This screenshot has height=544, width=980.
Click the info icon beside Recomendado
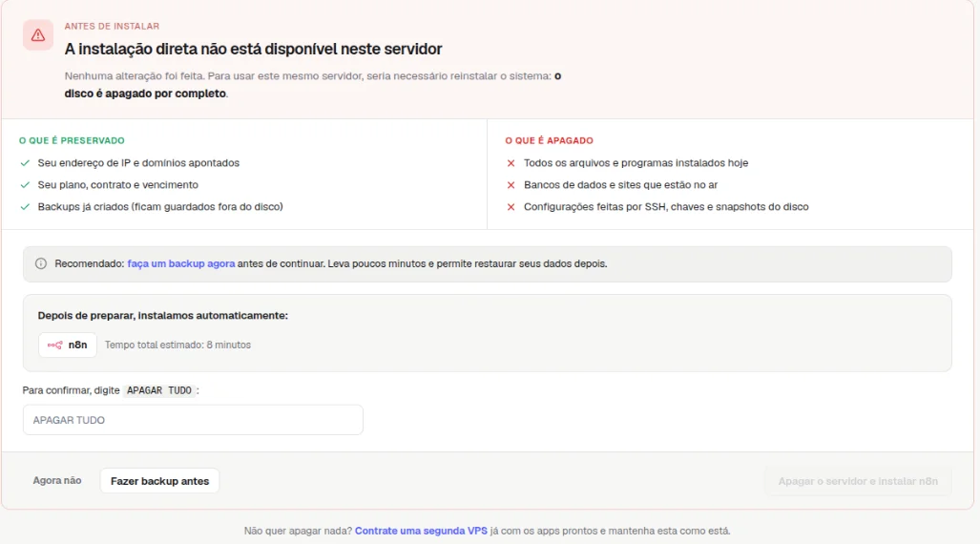(x=41, y=263)
